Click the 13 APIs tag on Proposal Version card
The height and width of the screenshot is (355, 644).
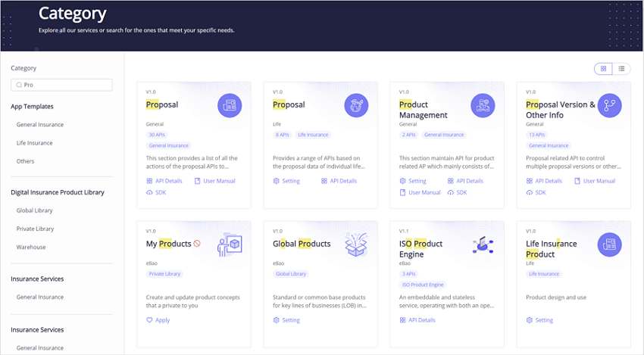pos(537,135)
